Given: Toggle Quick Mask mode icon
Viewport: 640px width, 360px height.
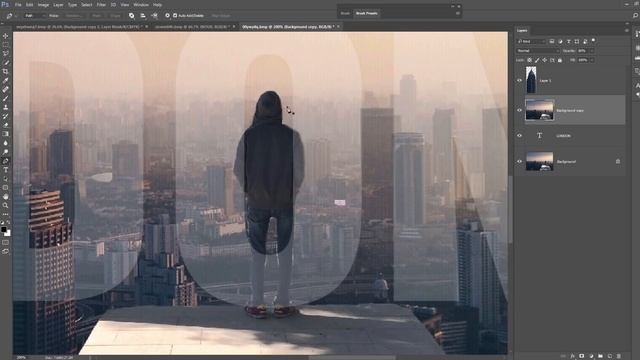Looking at the screenshot, I should coord(5,242).
